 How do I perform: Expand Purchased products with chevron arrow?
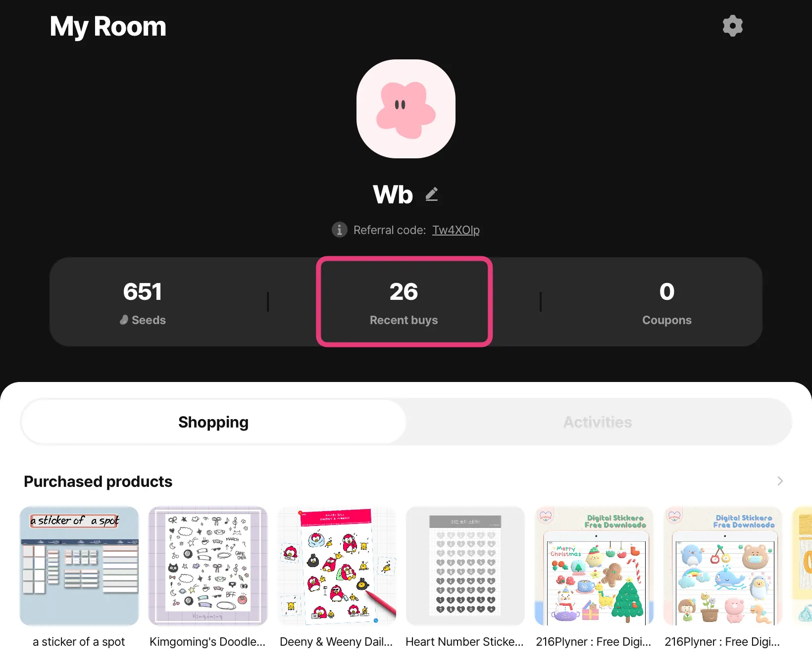coord(780,481)
